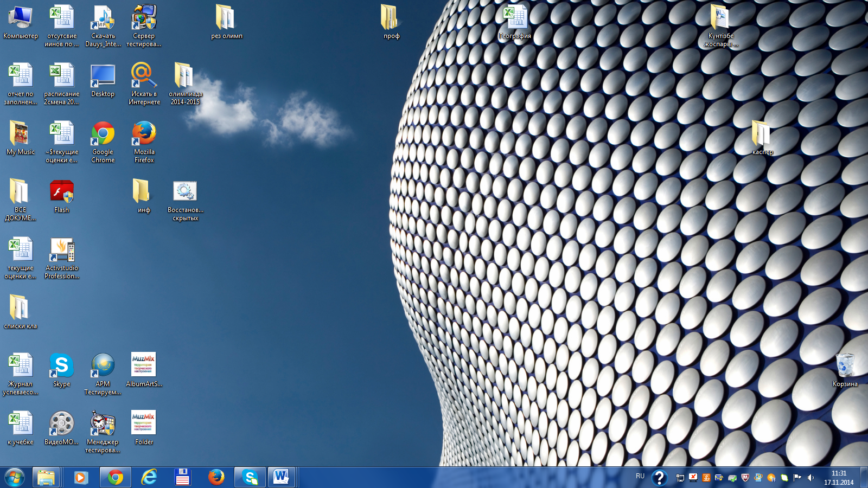
Task: Select the отсутсвие иинов Excel file
Action: (x=62, y=26)
